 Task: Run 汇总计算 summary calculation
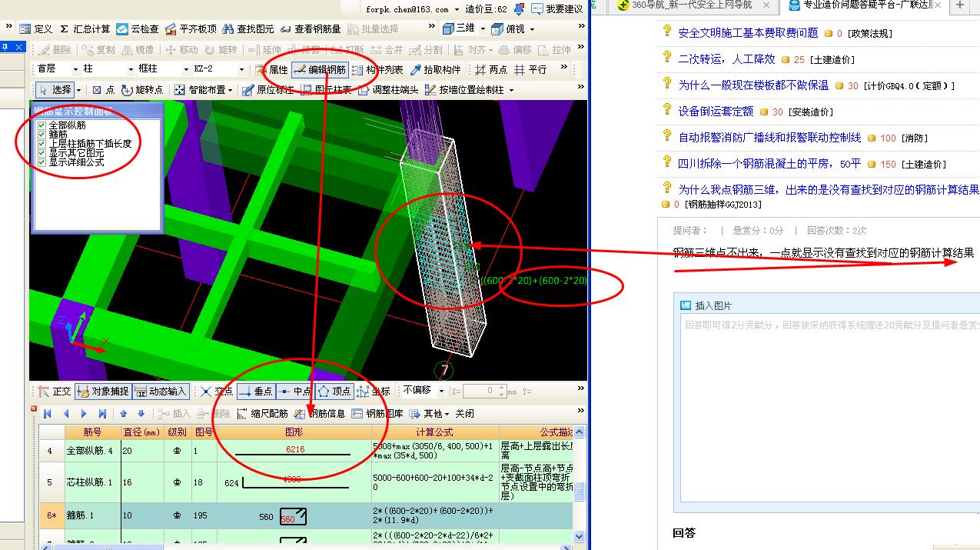tap(85, 29)
